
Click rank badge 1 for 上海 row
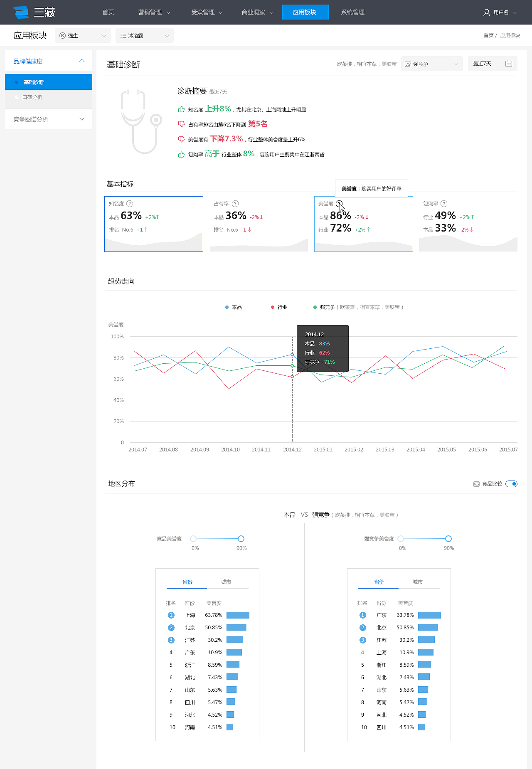pos(171,615)
